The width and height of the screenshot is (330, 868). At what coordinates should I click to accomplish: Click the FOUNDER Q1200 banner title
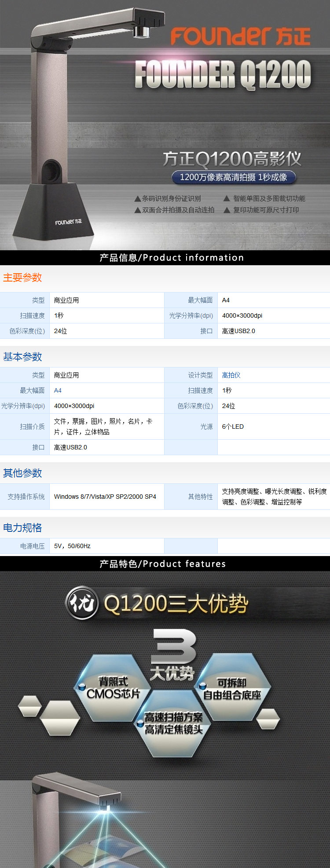(223, 74)
